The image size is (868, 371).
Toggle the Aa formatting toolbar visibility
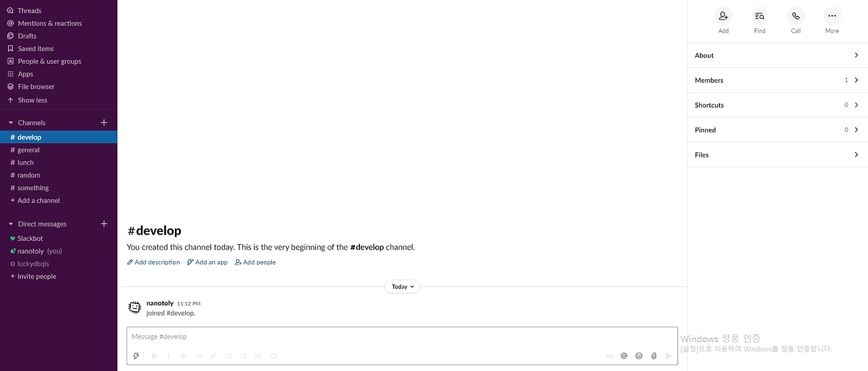click(x=609, y=355)
